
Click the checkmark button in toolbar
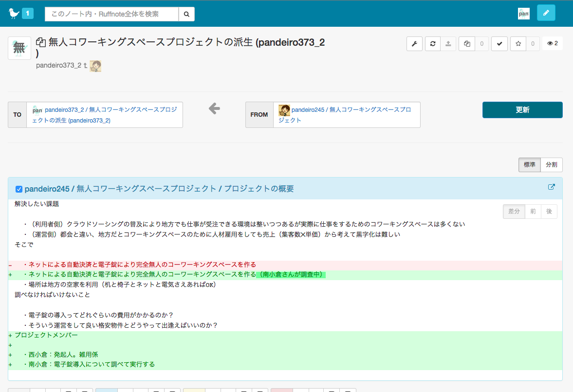499,44
